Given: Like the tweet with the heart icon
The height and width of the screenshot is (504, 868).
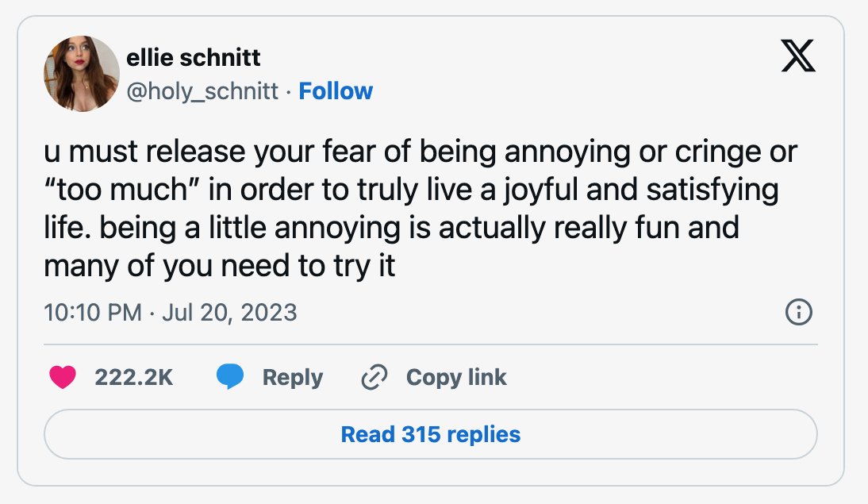Looking at the screenshot, I should tap(63, 377).
